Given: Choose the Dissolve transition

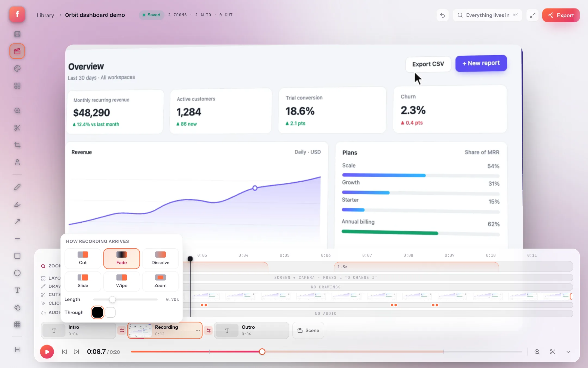Looking at the screenshot, I should (160, 258).
